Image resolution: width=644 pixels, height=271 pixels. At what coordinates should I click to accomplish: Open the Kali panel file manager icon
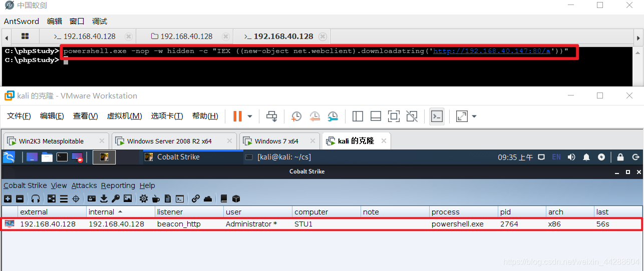pyautogui.click(x=47, y=157)
